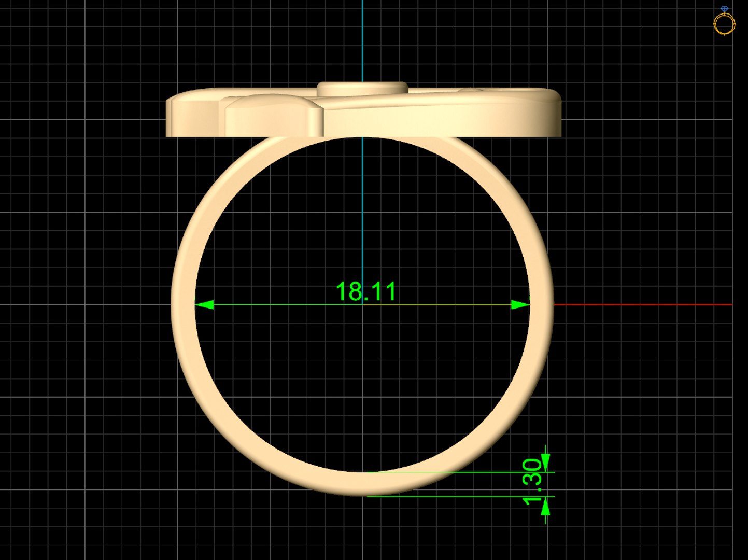748x560 pixels.
Task: Select the 18.11 diameter dimension text
Action: tap(366, 291)
